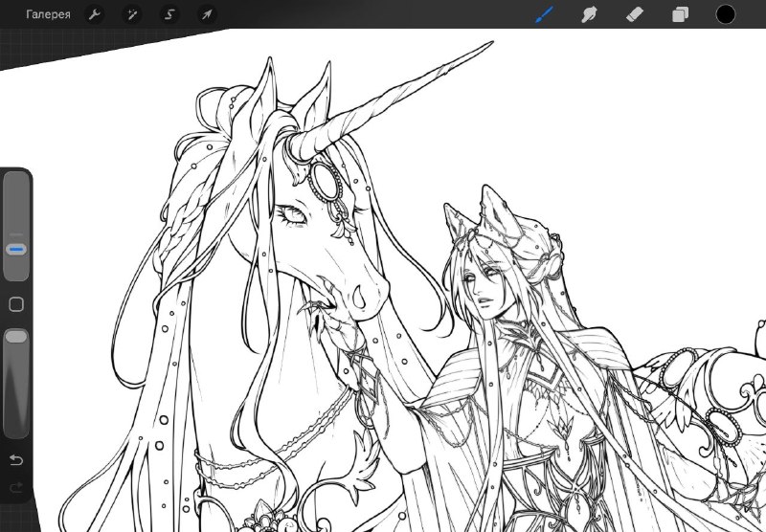Click the brush opacity slider handle
766x532 pixels.
coord(16,336)
